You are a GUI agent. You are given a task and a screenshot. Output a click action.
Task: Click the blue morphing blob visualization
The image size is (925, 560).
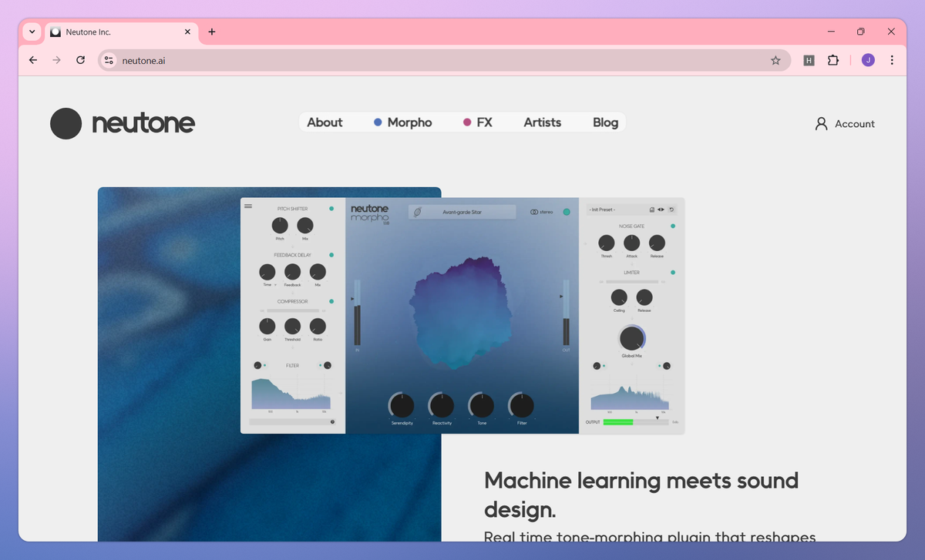click(462, 314)
